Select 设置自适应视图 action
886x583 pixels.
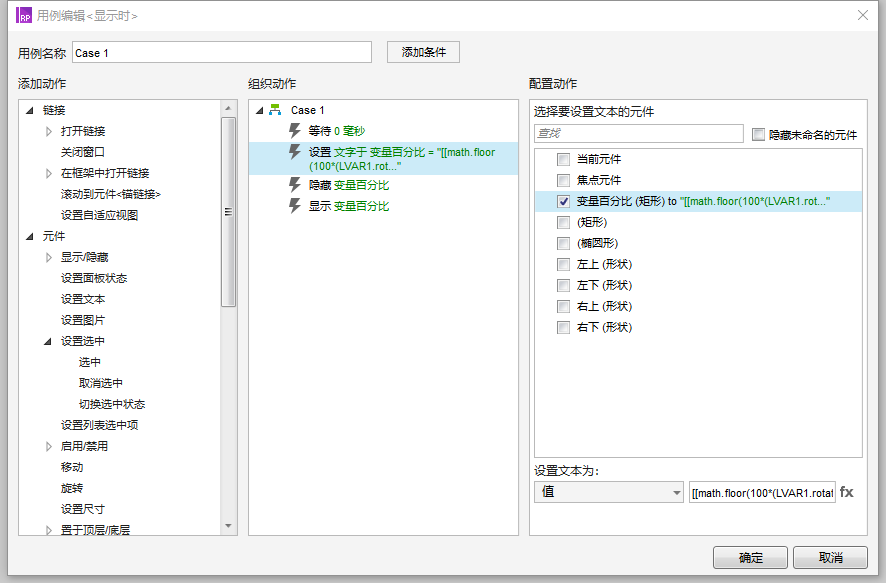(x=99, y=215)
